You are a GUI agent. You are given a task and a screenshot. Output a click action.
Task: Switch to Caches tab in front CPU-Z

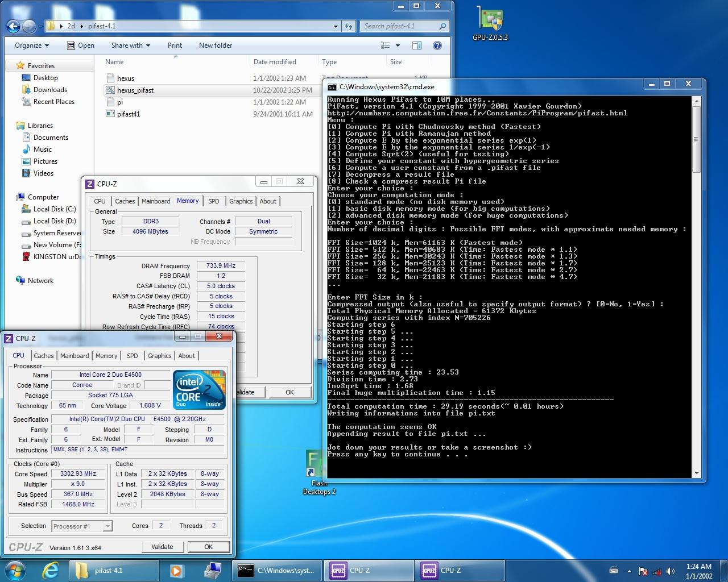44,356
